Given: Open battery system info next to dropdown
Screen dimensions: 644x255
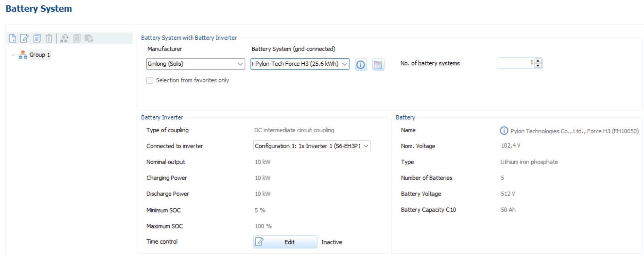Looking at the screenshot, I should 360,65.
